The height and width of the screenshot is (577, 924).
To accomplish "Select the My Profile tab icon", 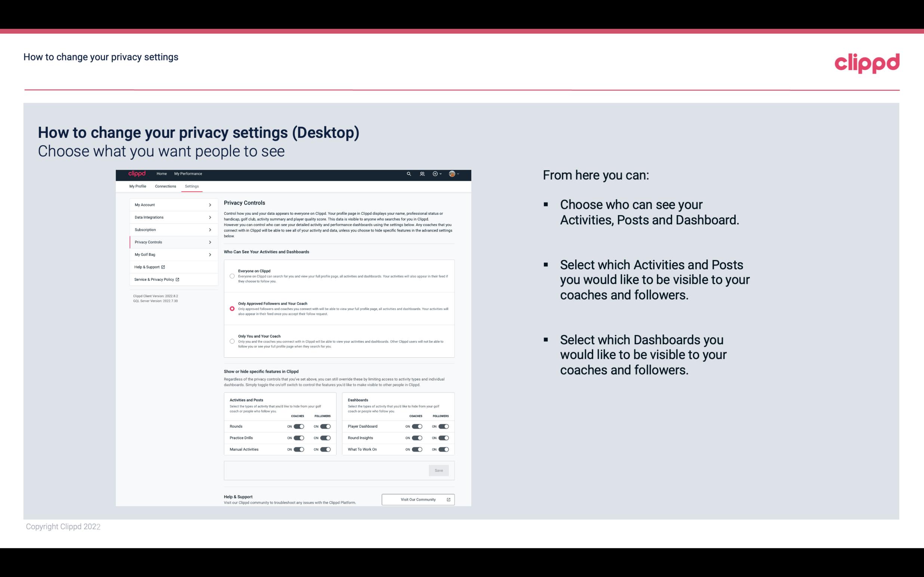I will coord(138,186).
